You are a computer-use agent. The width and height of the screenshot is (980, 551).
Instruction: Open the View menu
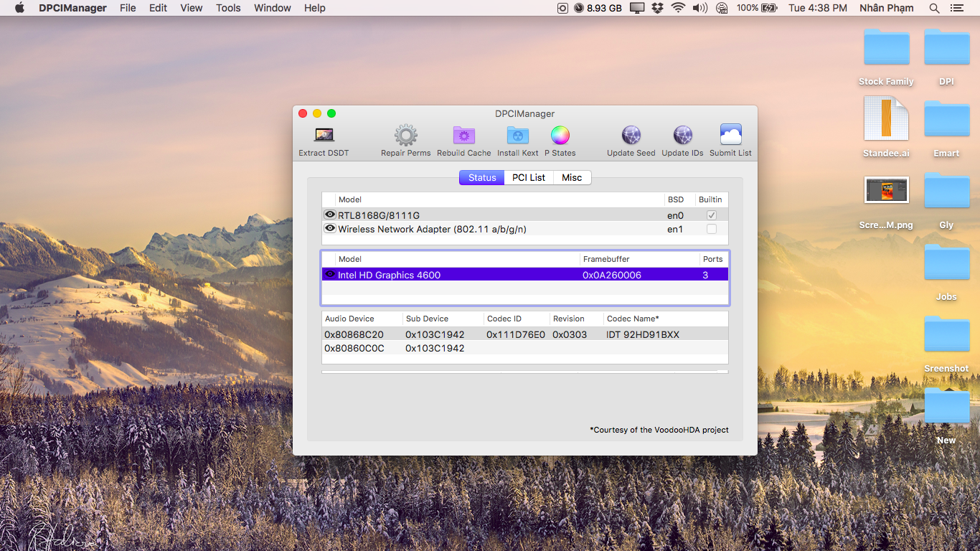[191, 8]
